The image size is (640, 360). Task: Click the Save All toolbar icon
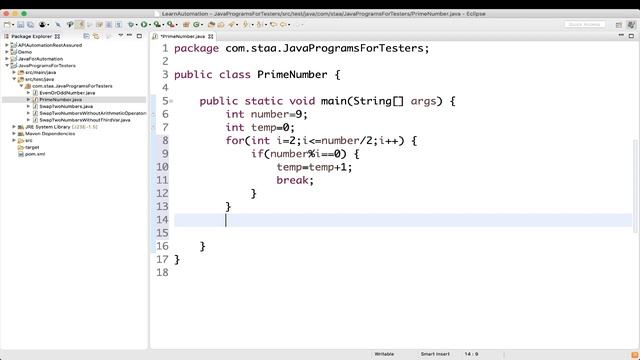[30, 24]
